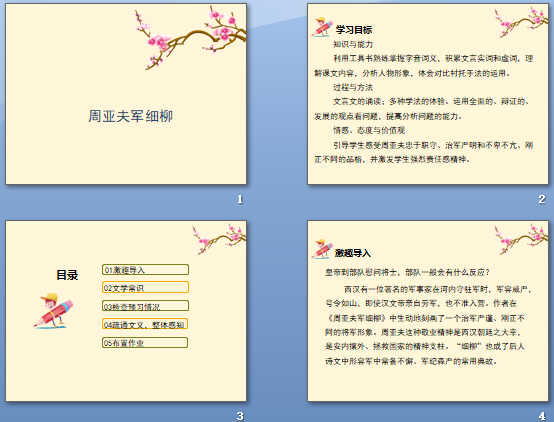Click the plum blossom decoration on slide 2
This screenshot has height=422, width=554.
(521, 22)
